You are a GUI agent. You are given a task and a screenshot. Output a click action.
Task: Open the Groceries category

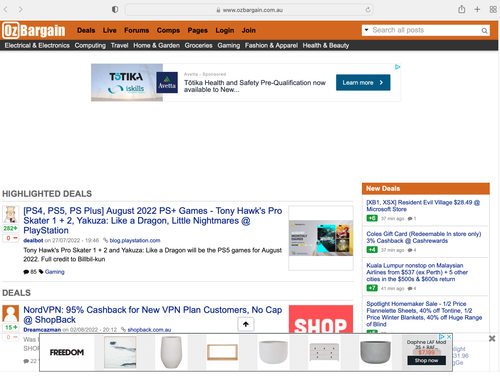pyautogui.click(x=198, y=45)
